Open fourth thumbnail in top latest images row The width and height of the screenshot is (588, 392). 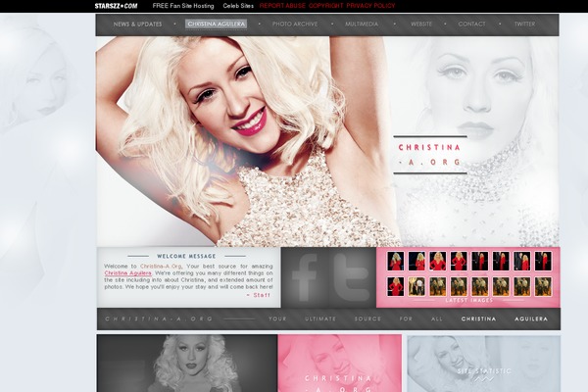click(459, 261)
